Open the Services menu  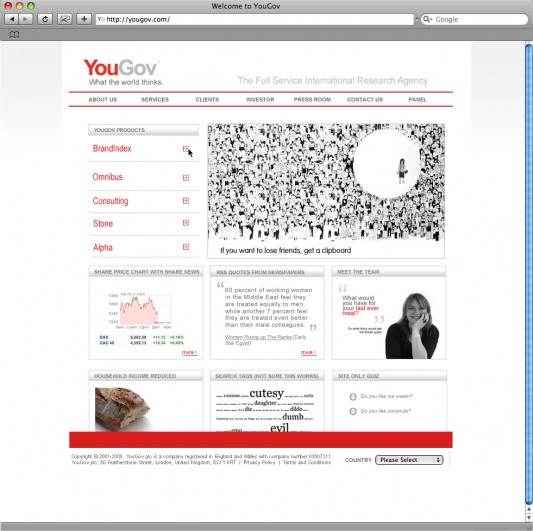click(155, 100)
